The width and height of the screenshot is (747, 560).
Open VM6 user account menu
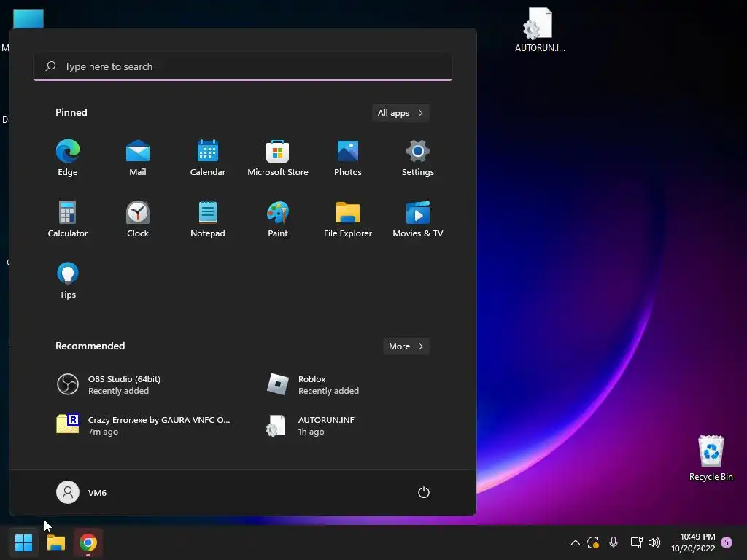(x=82, y=492)
